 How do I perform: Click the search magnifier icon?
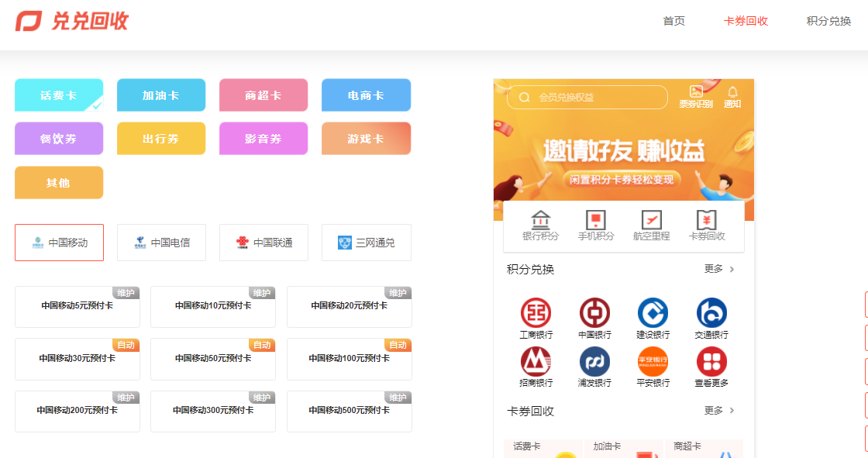coord(524,98)
